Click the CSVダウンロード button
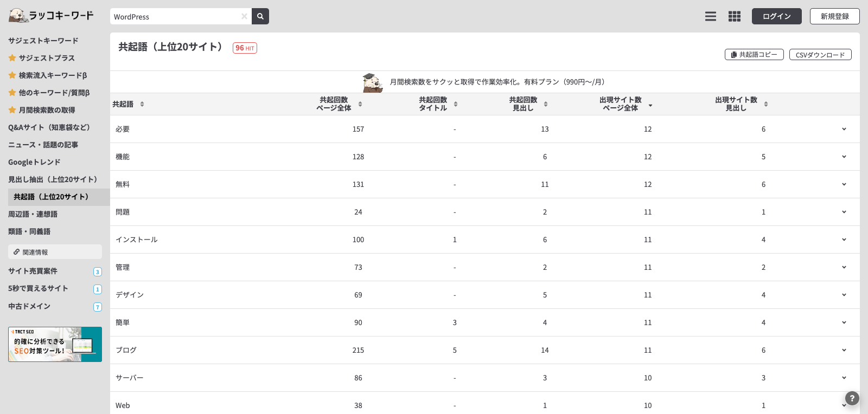The height and width of the screenshot is (414, 868). point(820,55)
